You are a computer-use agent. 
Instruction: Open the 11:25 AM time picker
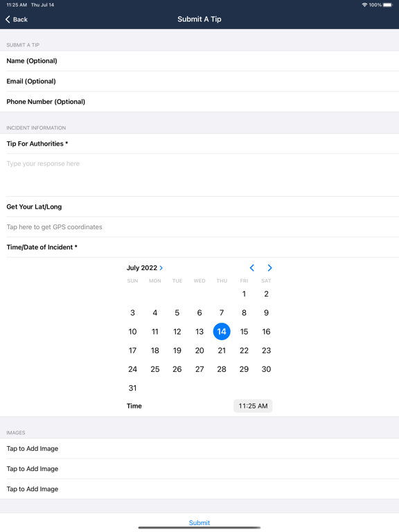(253, 406)
